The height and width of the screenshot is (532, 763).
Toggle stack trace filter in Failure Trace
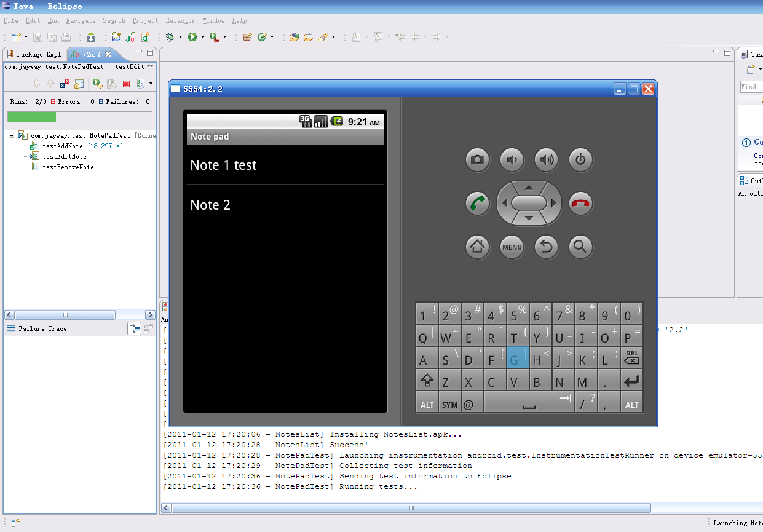click(134, 329)
